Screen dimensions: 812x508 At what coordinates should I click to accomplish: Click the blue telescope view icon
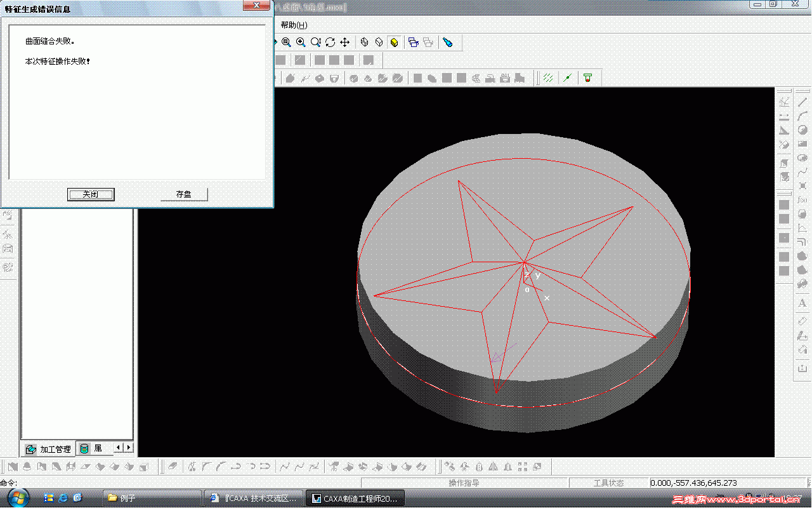tap(447, 43)
